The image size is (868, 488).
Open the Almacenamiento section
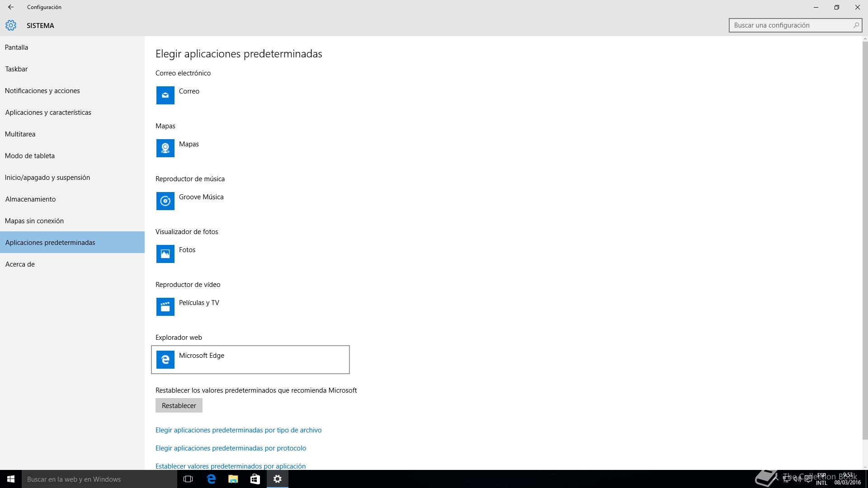click(x=72, y=199)
